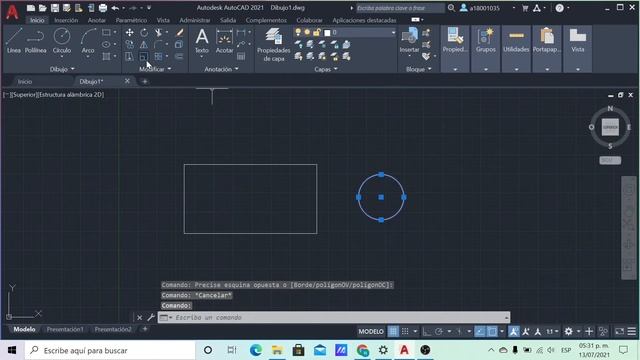The width and height of the screenshot is (640, 360).
Task: Activate the Fillet (Empalme) tool
Action: 158,44
